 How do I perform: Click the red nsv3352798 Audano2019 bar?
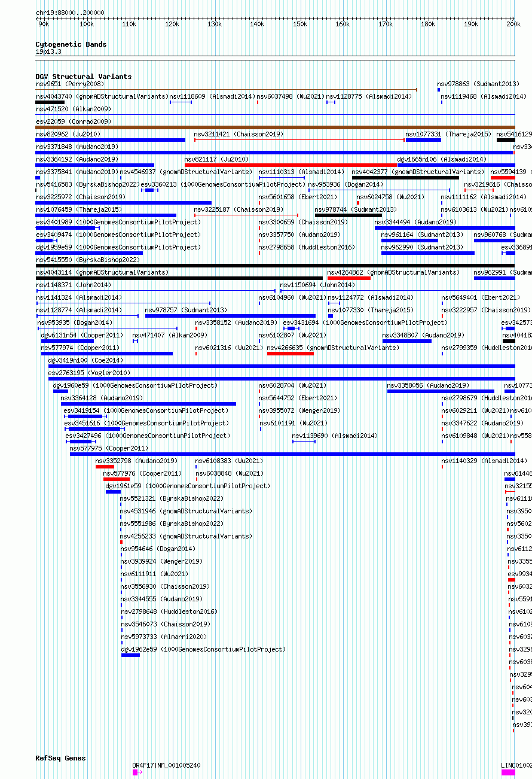tap(105, 467)
